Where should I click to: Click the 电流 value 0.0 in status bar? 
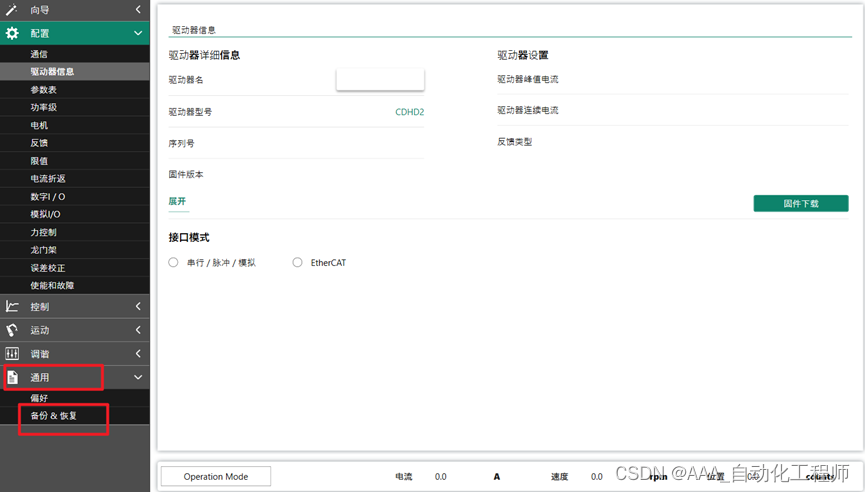pos(440,477)
